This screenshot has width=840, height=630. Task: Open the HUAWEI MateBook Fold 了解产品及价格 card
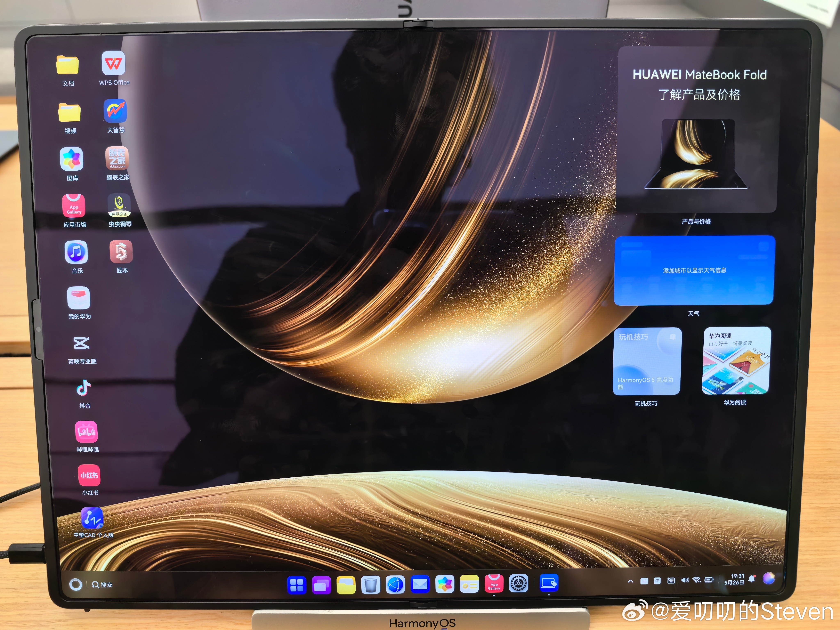[697, 129]
